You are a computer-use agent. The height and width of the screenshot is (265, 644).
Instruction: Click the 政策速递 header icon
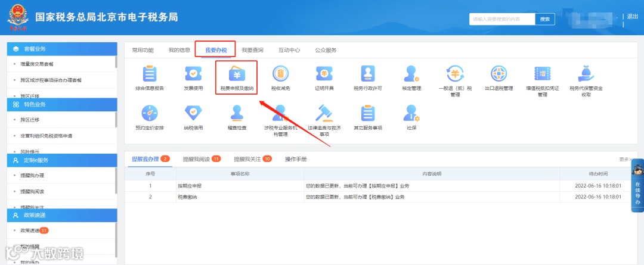tap(16, 216)
